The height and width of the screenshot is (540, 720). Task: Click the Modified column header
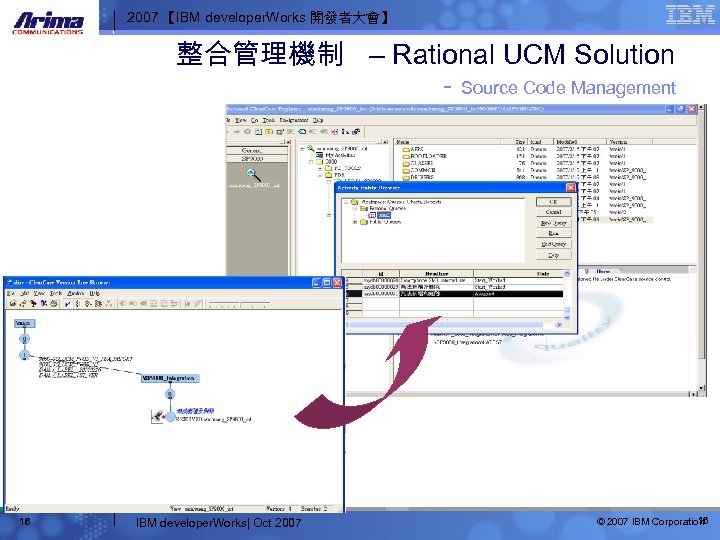point(579,142)
